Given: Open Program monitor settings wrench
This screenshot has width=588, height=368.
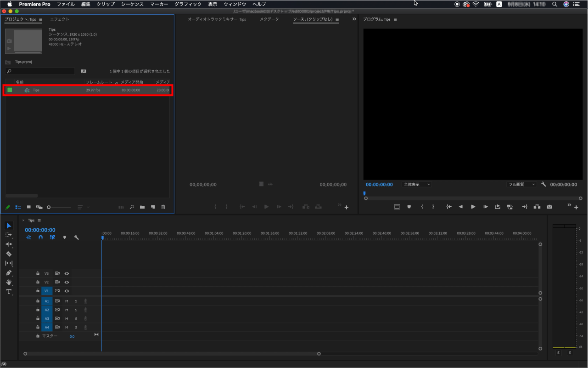Looking at the screenshot, I should [x=543, y=184].
